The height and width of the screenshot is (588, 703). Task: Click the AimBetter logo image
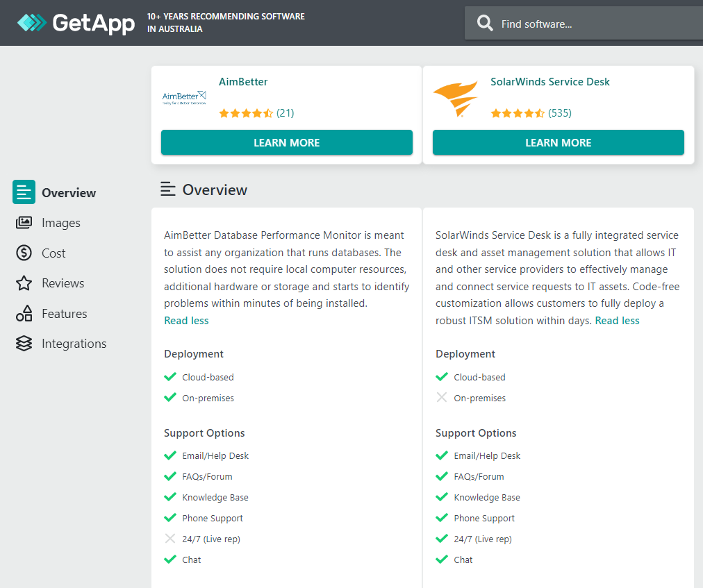click(x=184, y=97)
